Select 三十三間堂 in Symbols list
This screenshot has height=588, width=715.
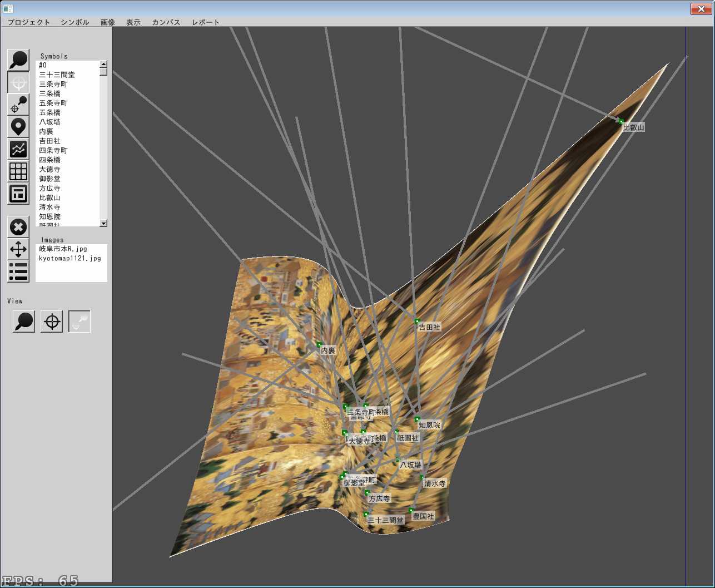point(67,75)
